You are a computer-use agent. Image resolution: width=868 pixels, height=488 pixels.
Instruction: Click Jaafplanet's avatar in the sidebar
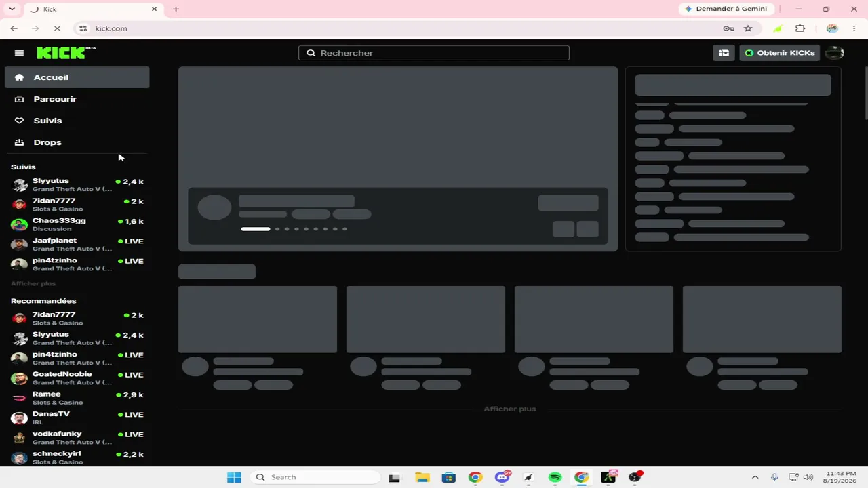tap(20, 244)
